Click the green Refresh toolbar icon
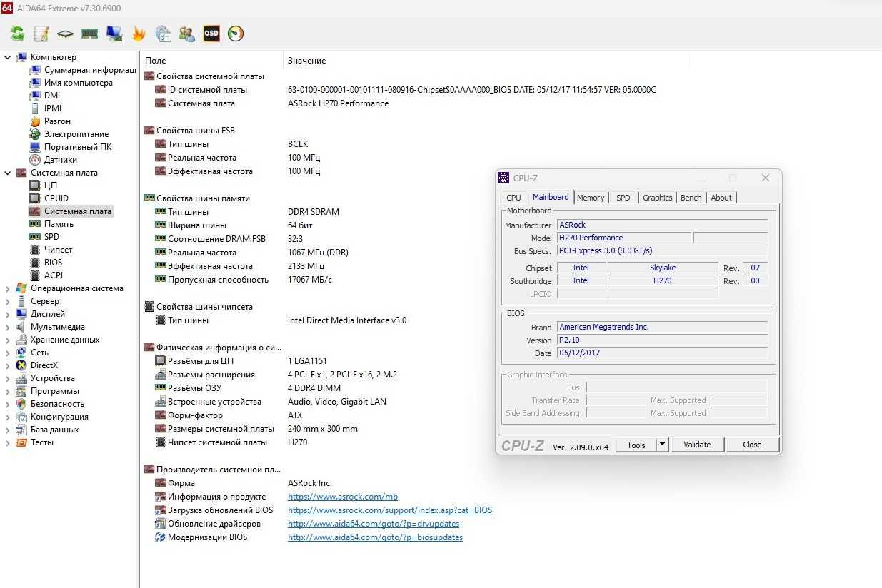Screen dimensions: 882x588 17,34
